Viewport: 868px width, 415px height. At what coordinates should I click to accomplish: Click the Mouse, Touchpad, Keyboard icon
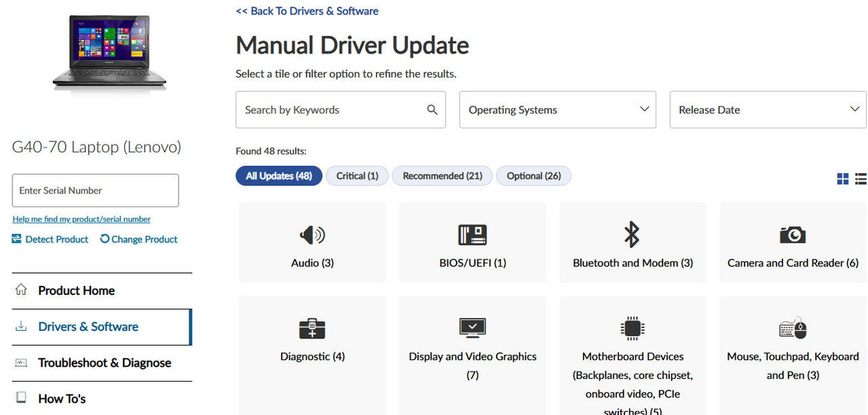[x=793, y=328]
